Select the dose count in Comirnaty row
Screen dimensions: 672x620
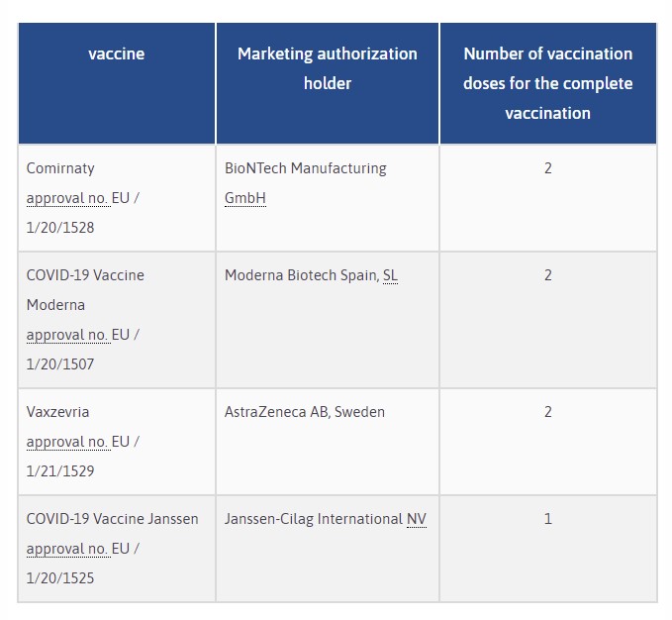(548, 168)
